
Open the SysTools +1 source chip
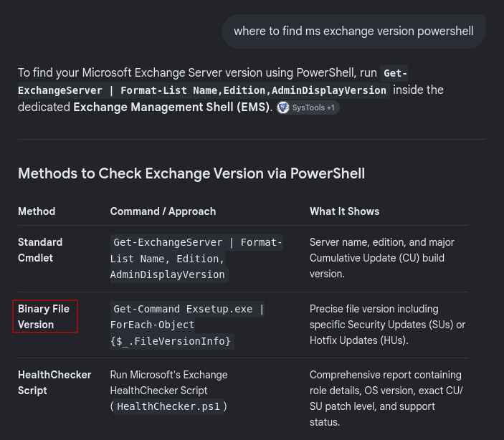pos(308,107)
